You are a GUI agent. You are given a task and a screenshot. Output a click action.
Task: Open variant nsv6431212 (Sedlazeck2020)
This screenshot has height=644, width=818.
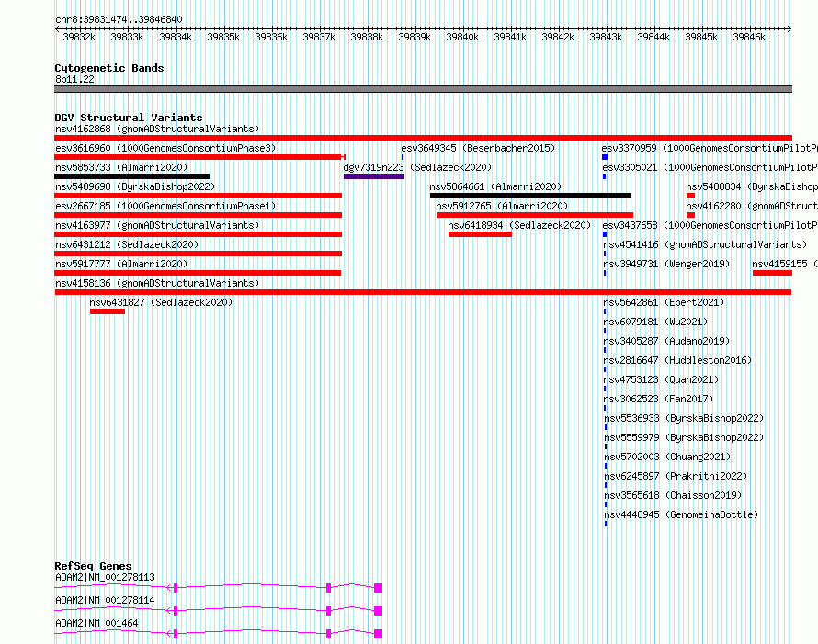pos(127,244)
